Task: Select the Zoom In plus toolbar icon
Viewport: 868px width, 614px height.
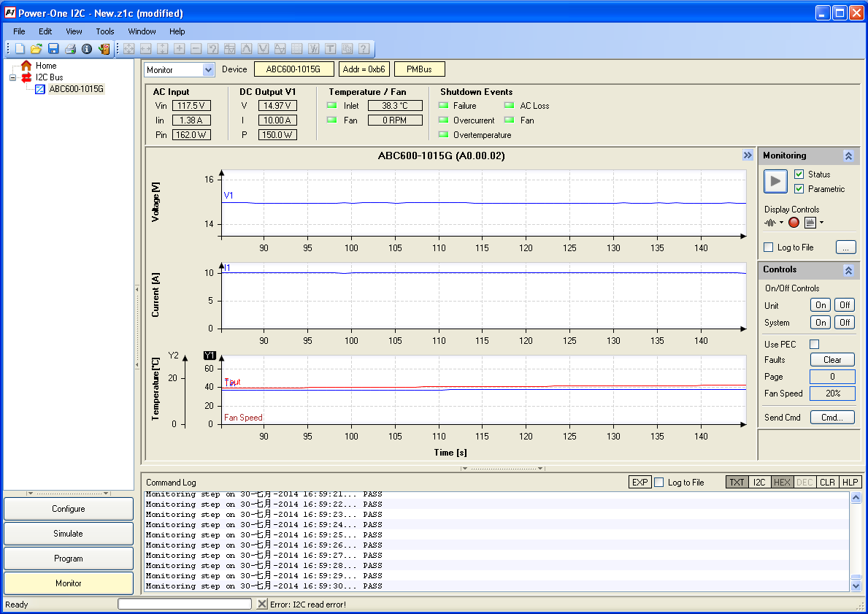Action: (x=179, y=48)
